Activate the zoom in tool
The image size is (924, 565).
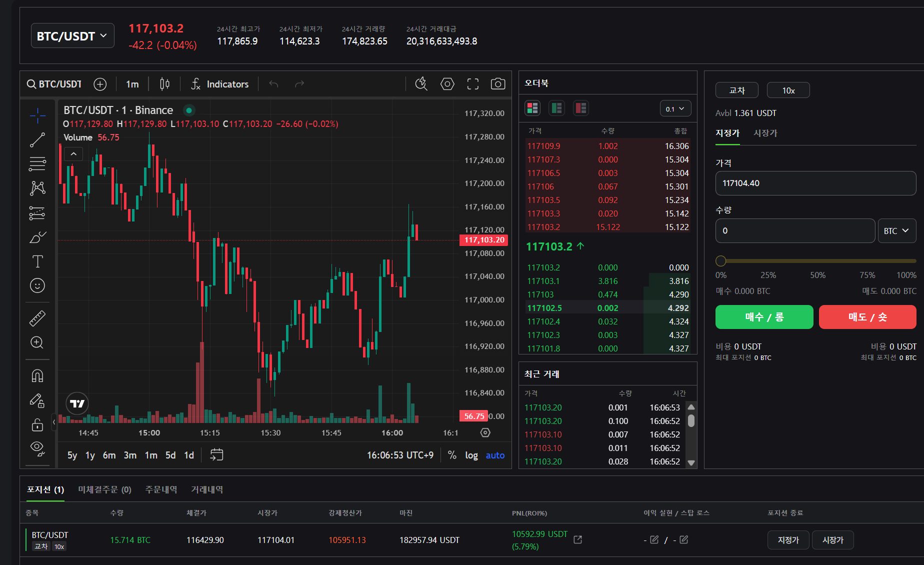click(x=37, y=342)
